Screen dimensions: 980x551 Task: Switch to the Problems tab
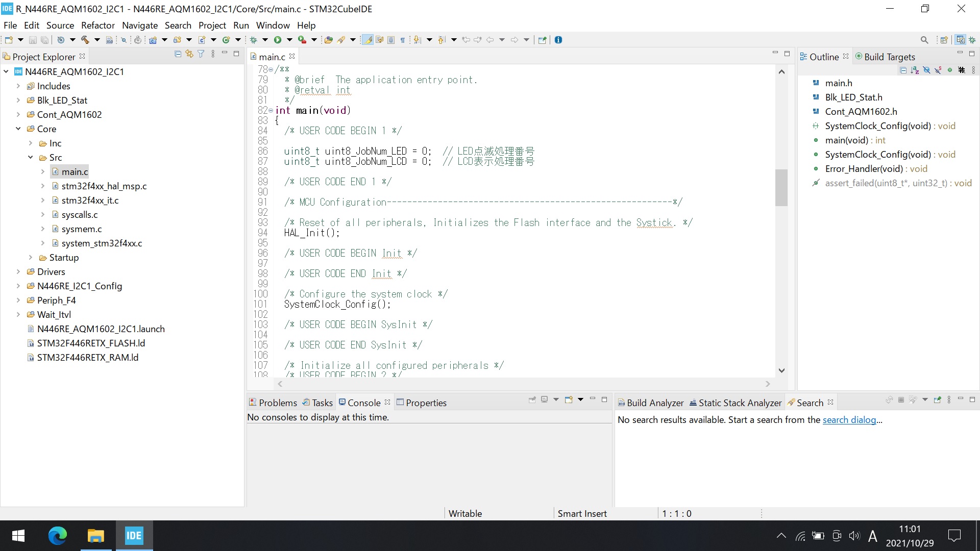tap(273, 403)
